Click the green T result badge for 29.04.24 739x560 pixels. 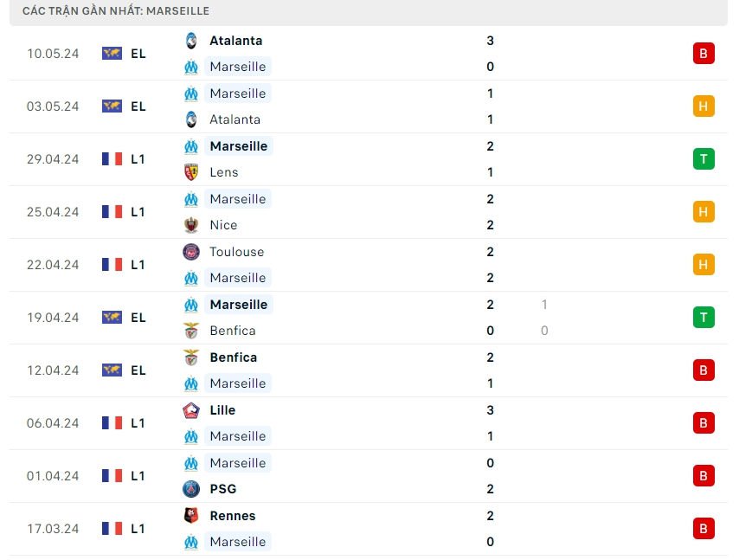[x=704, y=159]
